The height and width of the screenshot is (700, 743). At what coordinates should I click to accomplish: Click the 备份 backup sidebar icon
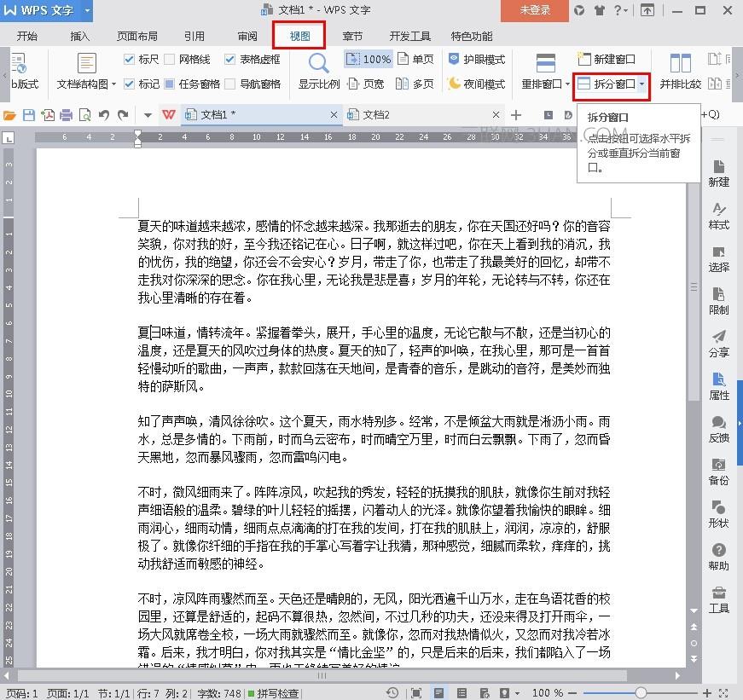[x=718, y=471]
